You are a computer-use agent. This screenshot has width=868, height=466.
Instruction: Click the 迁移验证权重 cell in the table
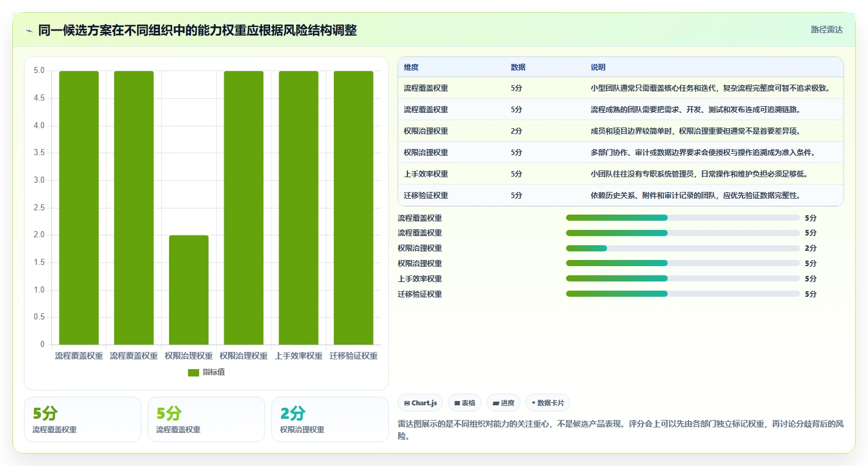click(426, 196)
